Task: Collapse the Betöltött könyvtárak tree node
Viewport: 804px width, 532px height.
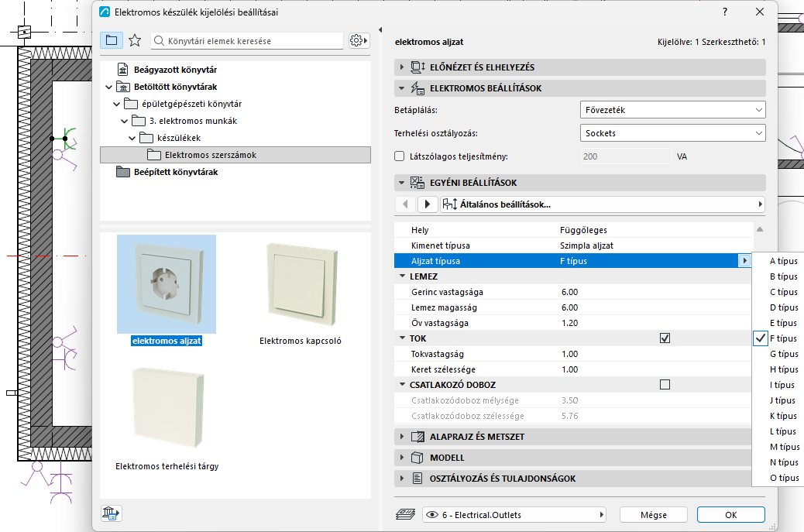Action: [x=108, y=88]
